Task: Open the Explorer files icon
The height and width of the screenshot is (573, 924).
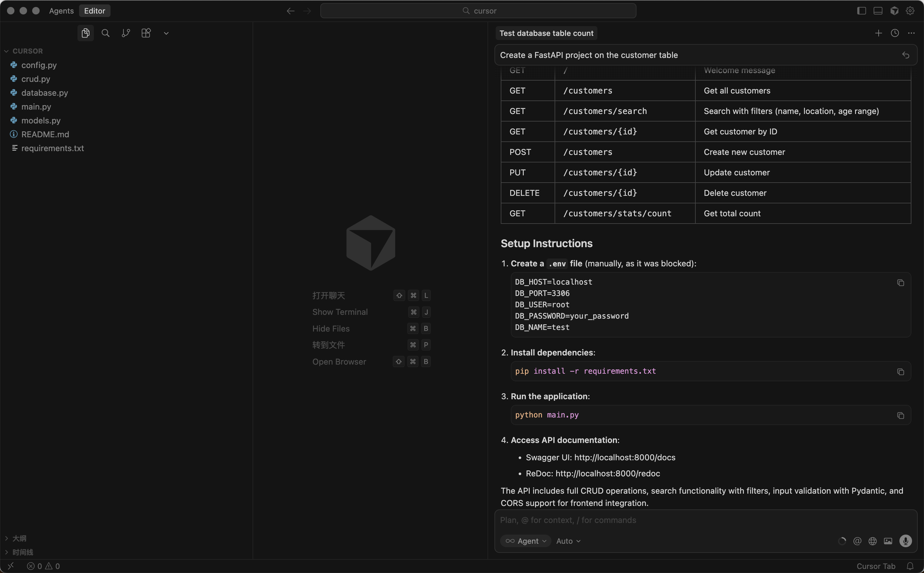Action: click(86, 33)
